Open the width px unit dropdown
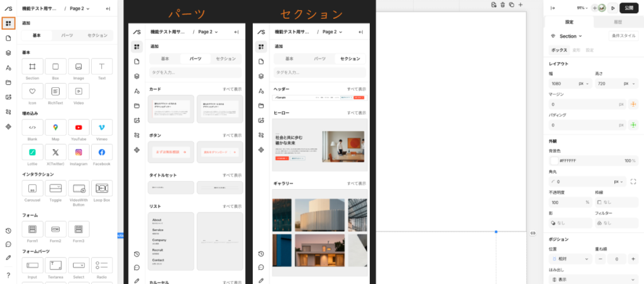This screenshot has height=284, width=644. coord(584,84)
